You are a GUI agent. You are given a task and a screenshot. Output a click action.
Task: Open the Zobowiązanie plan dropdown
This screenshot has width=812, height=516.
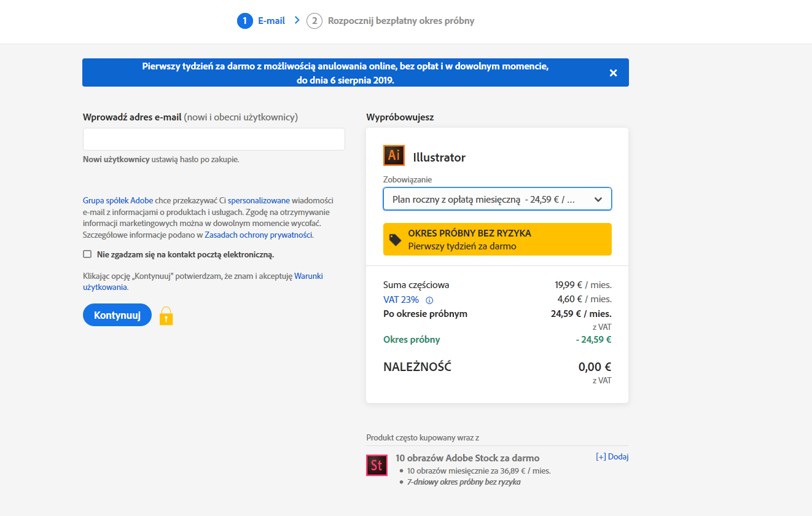click(497, 199)
